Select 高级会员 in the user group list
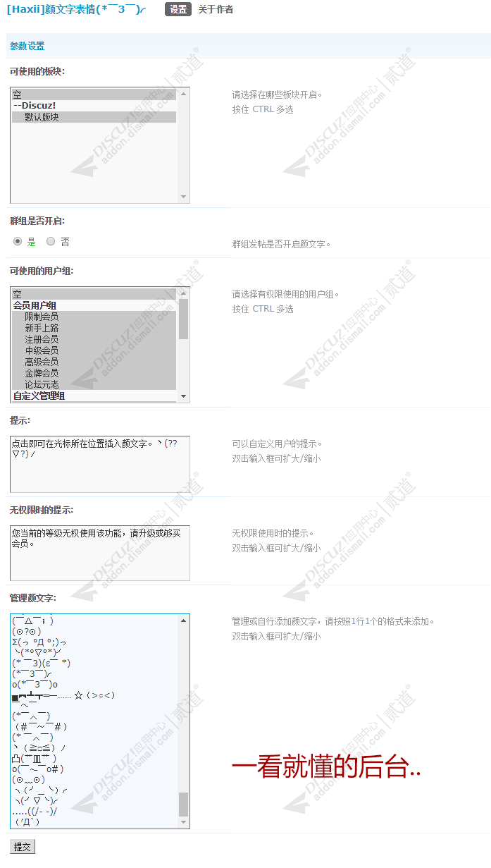 pyautogui.click(x=94, y=362)
